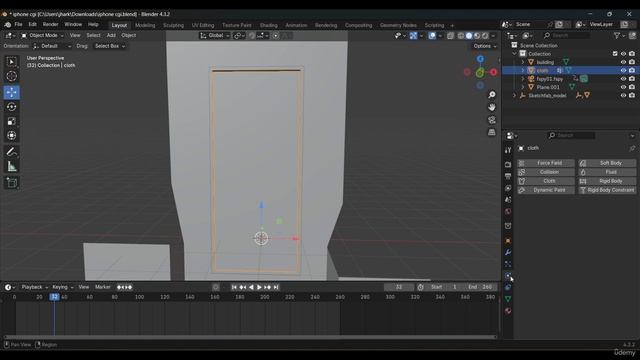640x360 pixels.
Task: Switch perspective/orthographic with the grid icon
Action: click(x=492, y=132)
